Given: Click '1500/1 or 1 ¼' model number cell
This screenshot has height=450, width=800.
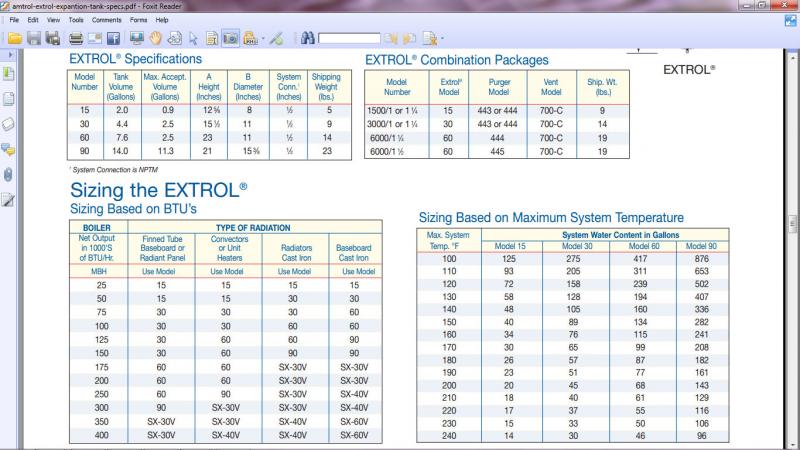Looking at the screenshot, I should (x=392, y=111).
